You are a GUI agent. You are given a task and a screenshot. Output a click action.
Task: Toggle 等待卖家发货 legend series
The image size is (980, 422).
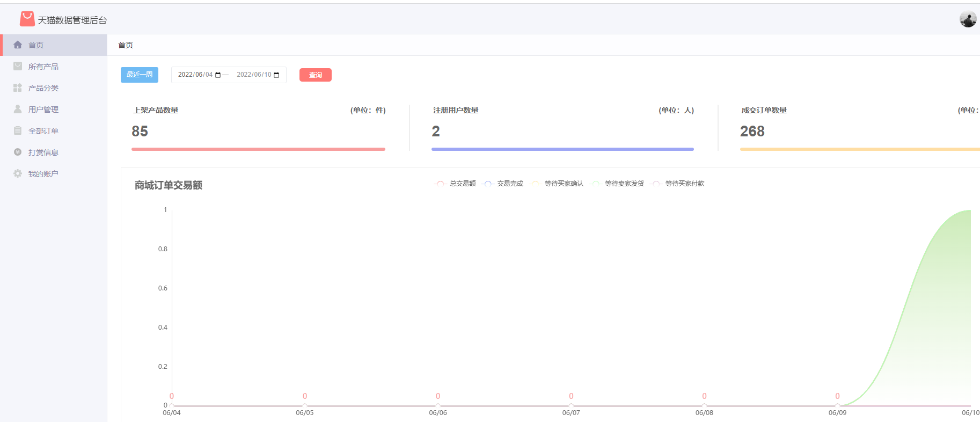click(617, 184)
